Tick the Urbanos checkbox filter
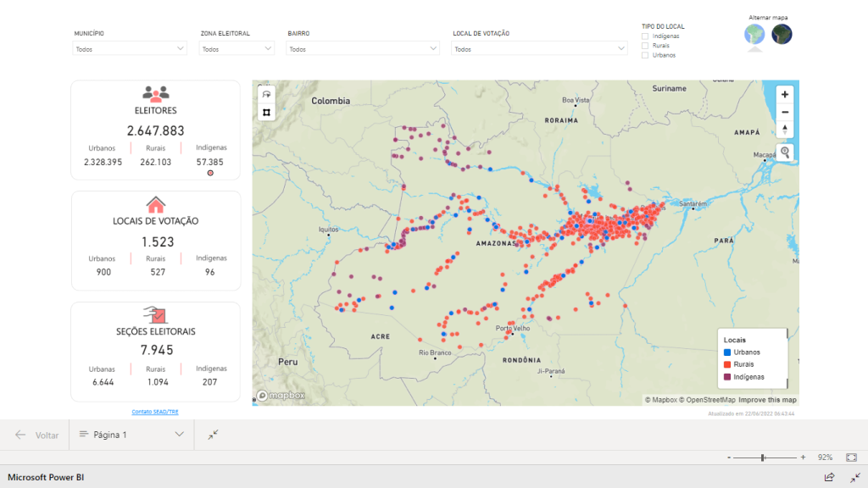The width and height of the screenshot is (868, 488). coord(645,55)
